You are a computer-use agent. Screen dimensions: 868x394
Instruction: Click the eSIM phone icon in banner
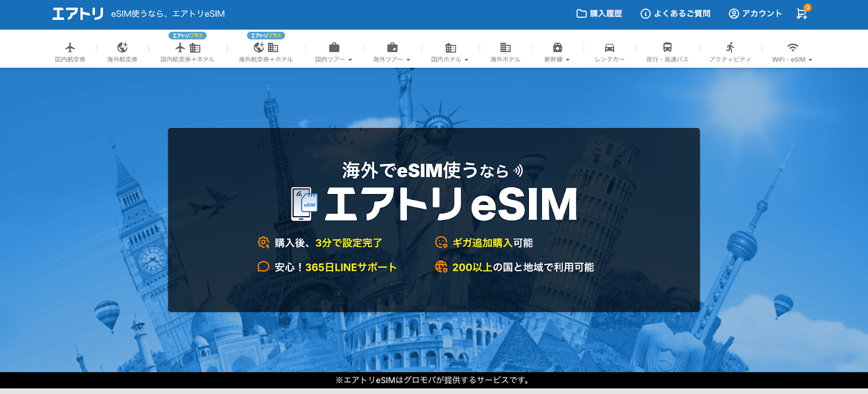304,204
